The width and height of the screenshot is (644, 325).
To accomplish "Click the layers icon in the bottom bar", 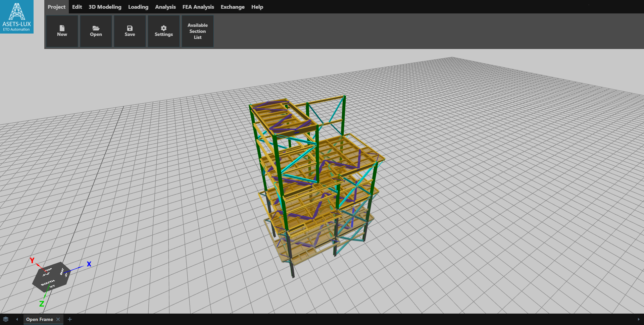I will click(x=5, y=319).
